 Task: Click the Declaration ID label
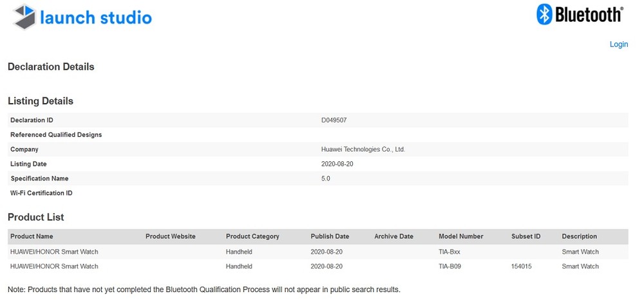point(32,120)
